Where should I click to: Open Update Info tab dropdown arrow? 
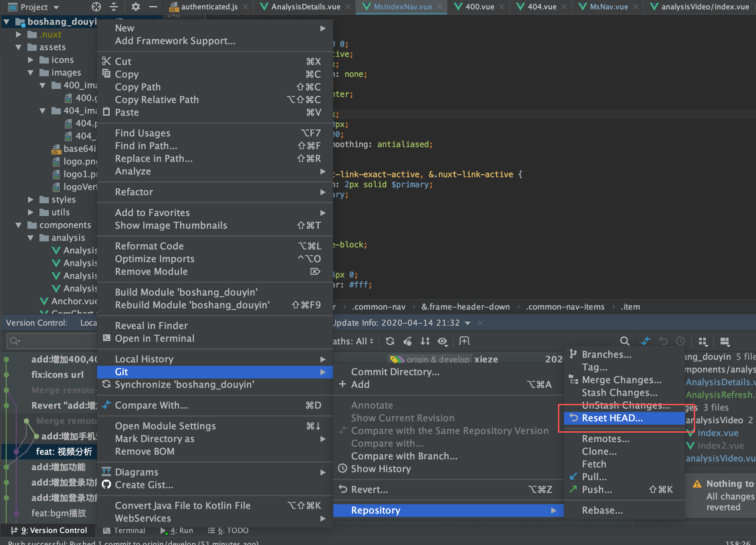468,323
